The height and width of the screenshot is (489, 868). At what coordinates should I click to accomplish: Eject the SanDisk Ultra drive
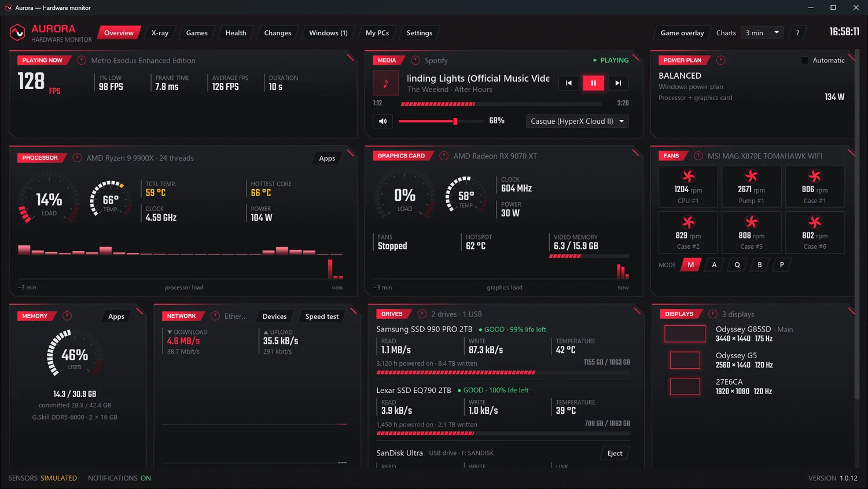click(615, 453)
